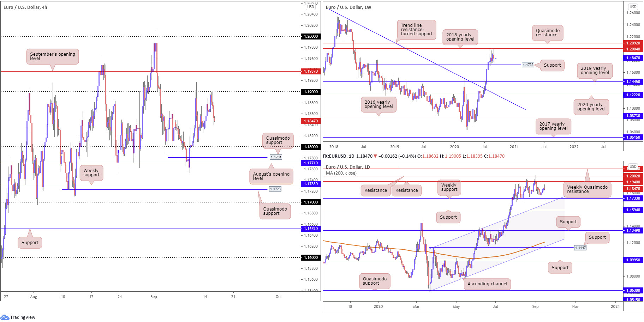Select the 1.1733 Support tag on weekly chart
The height and width of the screenshot is (322, 644).
tap(528, 65)
